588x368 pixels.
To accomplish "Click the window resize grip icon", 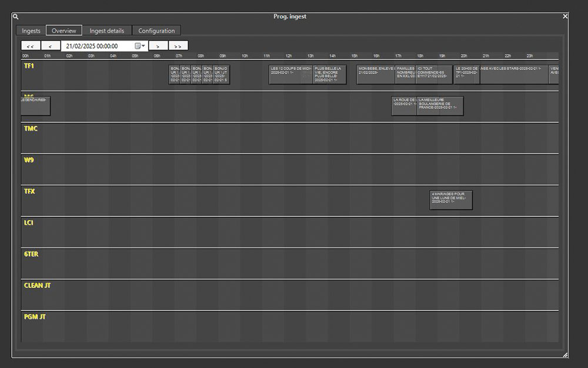I will [x=565, y=355].
